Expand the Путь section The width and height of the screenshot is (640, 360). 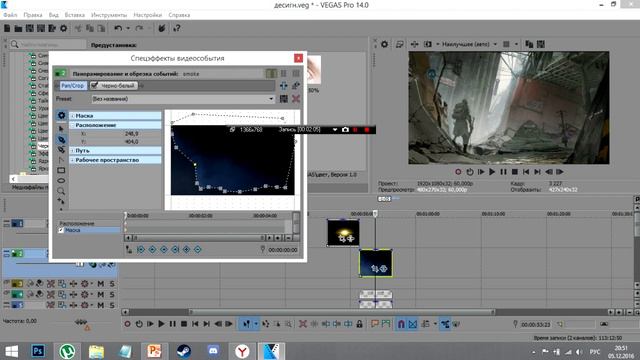tap(72, 150)
